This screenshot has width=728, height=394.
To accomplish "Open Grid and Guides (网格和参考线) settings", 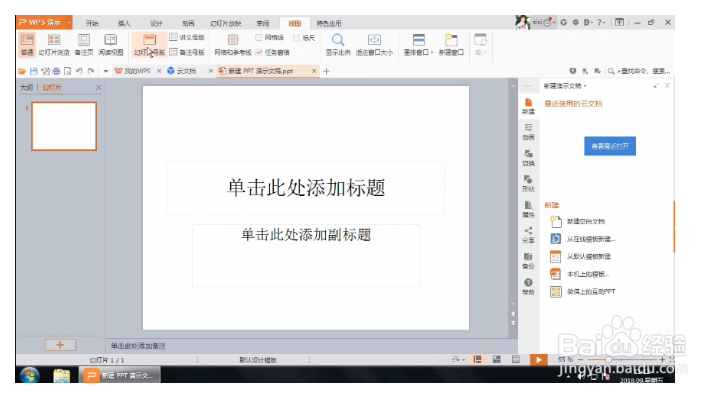I will click(233, 45).
